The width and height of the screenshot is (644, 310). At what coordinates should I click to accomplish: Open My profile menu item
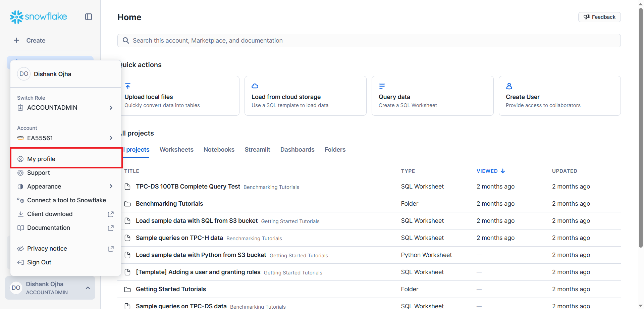coord(66,159)
